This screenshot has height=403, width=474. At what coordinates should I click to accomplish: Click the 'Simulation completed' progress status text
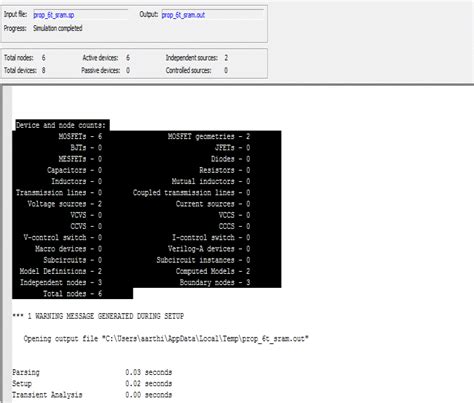(x=58, y=28)
